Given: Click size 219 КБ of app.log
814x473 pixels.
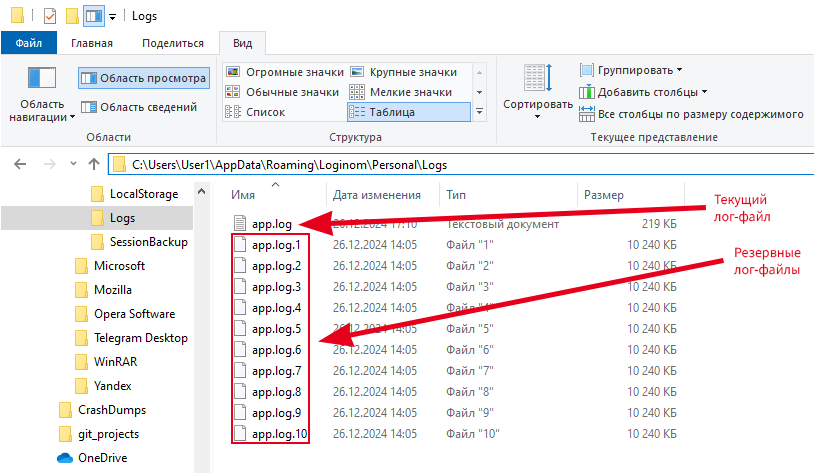Looking at the screenshot, I should click(659, 224).
